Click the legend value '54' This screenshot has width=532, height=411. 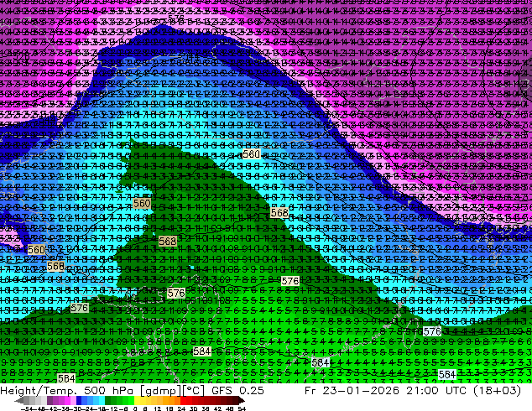242,408
